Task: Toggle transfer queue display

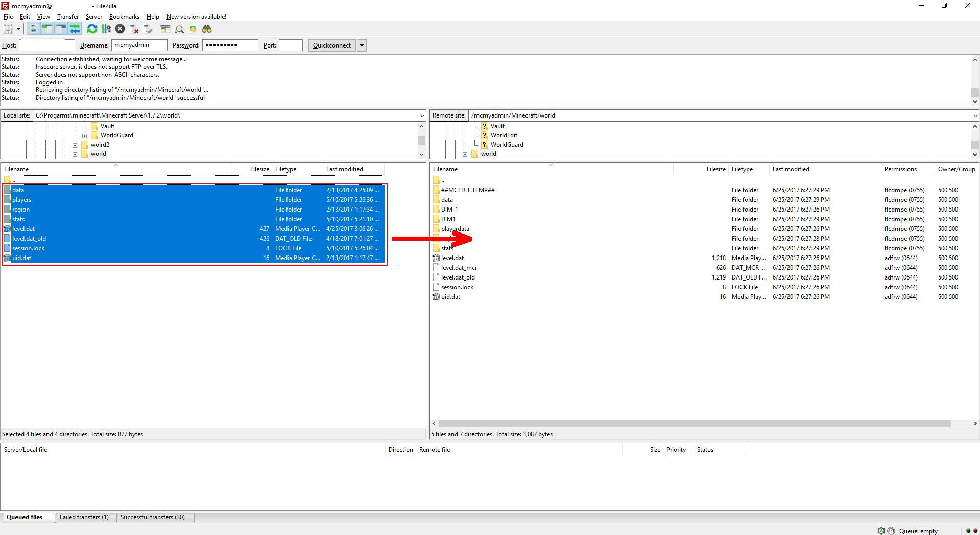Action: [75, 29]
